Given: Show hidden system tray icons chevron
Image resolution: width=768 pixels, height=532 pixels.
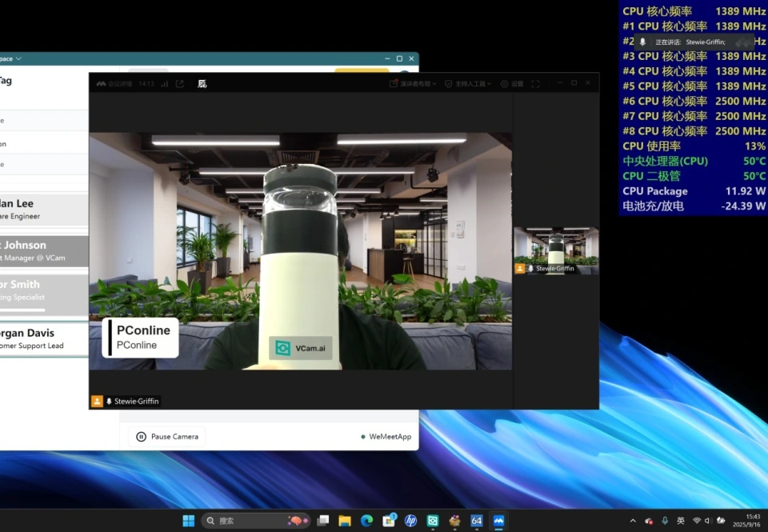Looking at the screenshot, I should (633, 521).
